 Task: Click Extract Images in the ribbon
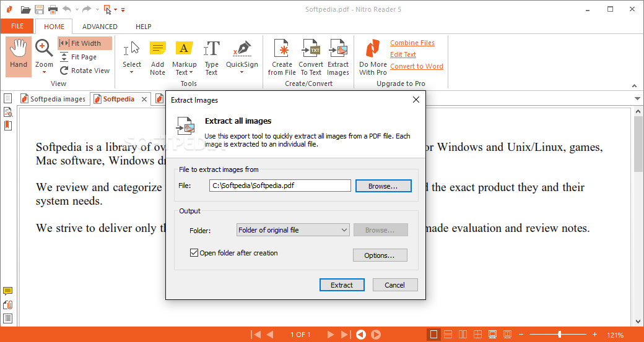[338, 58]
